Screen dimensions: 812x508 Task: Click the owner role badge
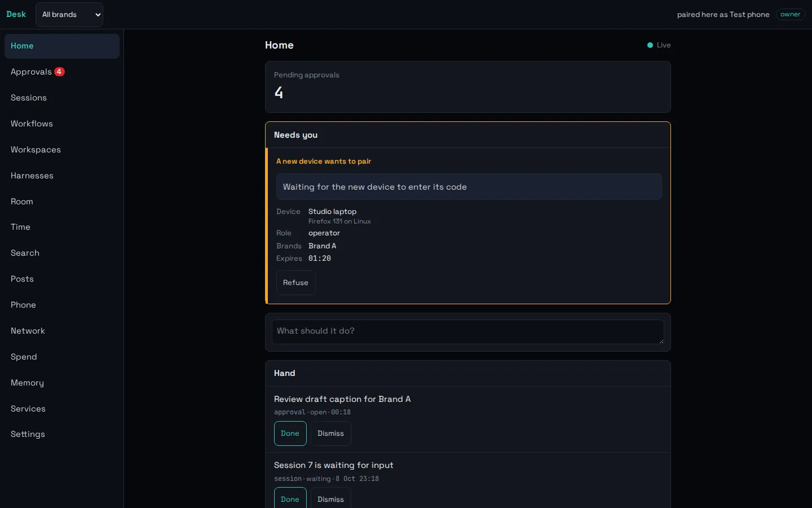click(791, 15)
